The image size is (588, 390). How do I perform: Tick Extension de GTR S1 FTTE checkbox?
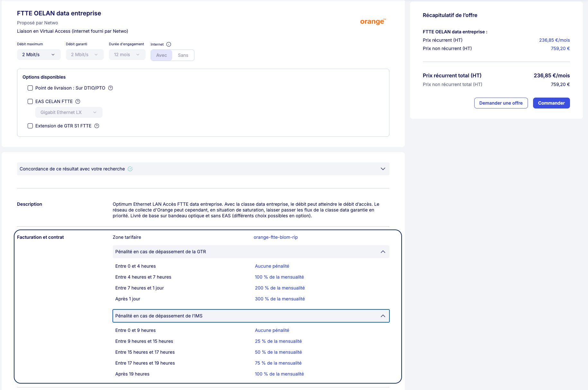[30, 126]
